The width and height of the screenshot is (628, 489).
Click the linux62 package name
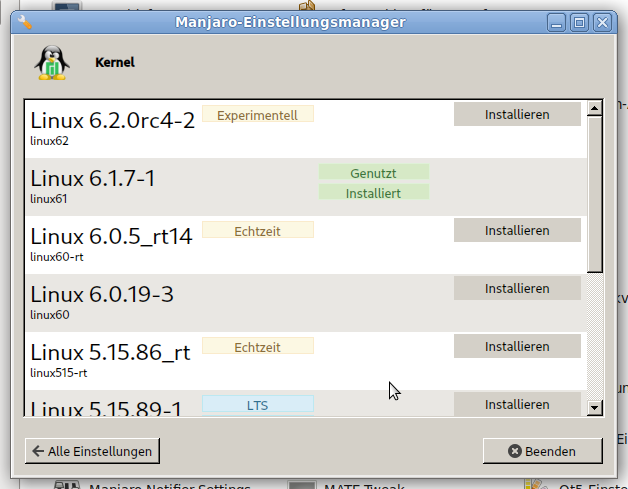50,141
